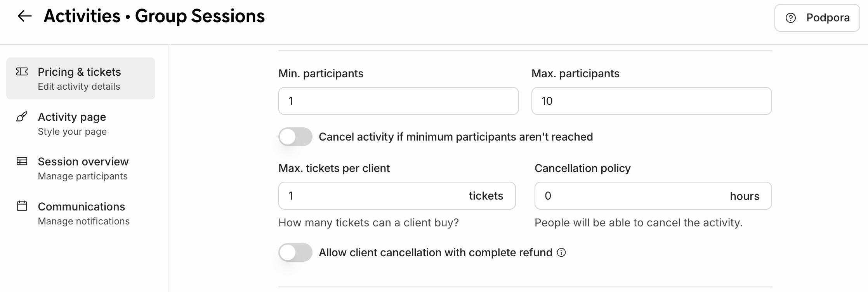
Task: Switch to the Activity page section
Action: pos(72,123)
